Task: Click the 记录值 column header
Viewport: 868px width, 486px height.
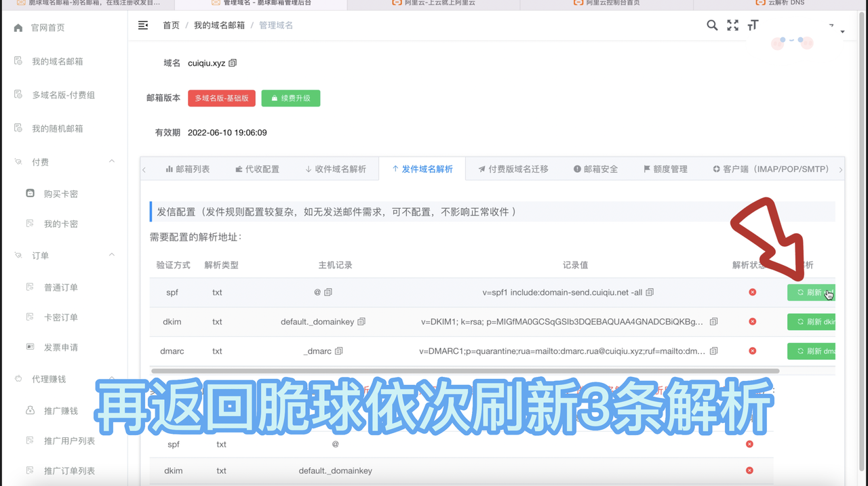Action: click(575, 265)
